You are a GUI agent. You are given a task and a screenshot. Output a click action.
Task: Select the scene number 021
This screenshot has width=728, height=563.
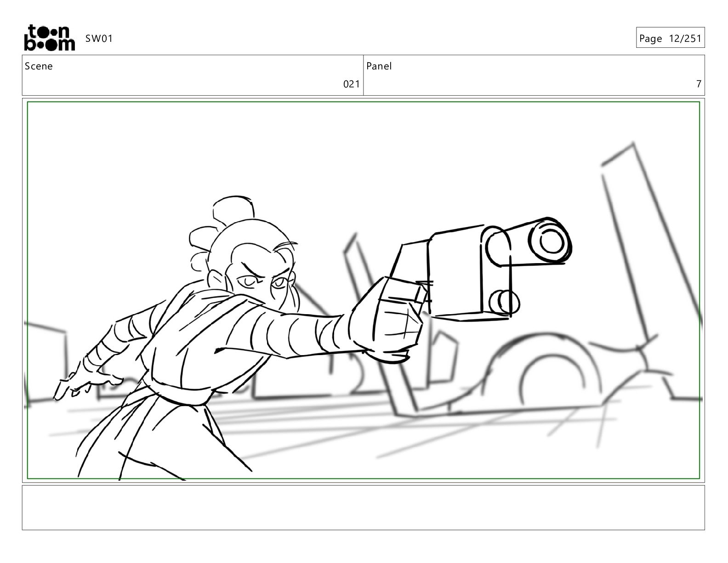(x=352, y=84)
